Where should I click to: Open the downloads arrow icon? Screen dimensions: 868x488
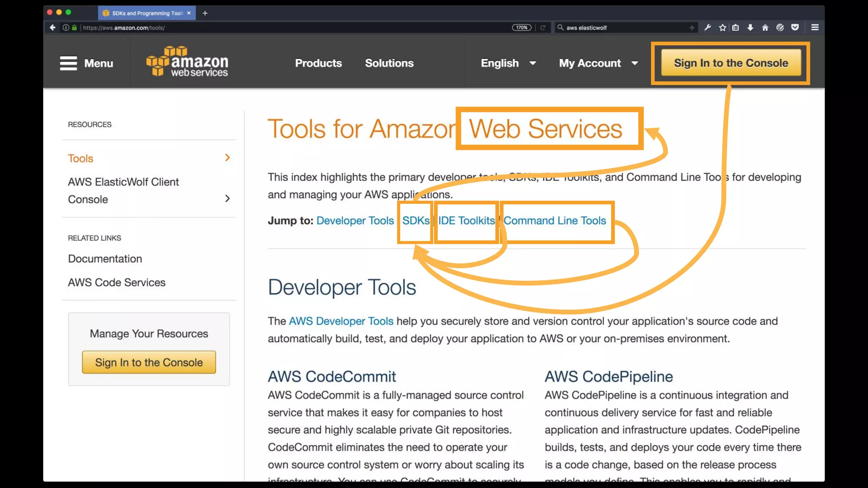tap(750, 28)
